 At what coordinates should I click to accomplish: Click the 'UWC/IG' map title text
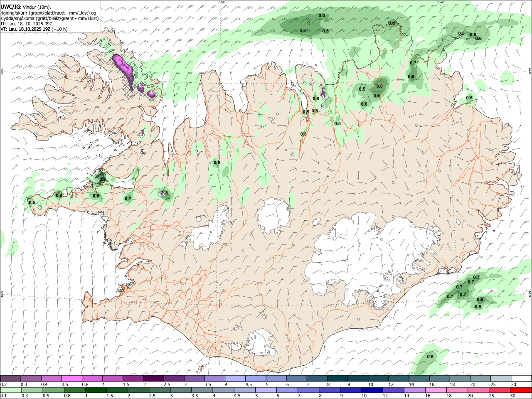pyautogui.click(x=10, y=7)
